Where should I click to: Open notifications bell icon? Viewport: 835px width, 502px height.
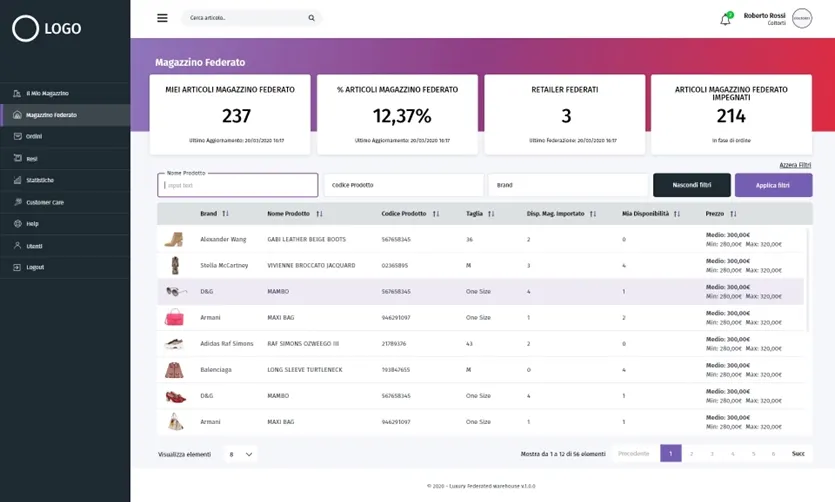(725, 20)
